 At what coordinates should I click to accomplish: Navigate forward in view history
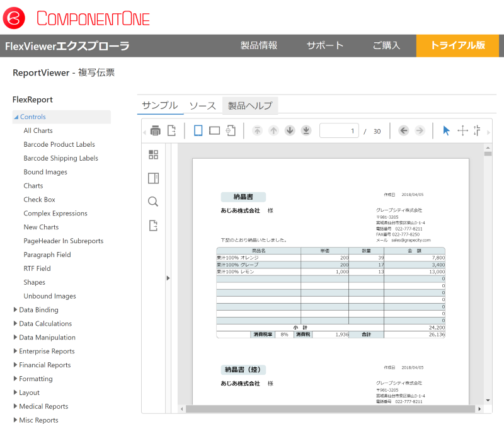420,130
